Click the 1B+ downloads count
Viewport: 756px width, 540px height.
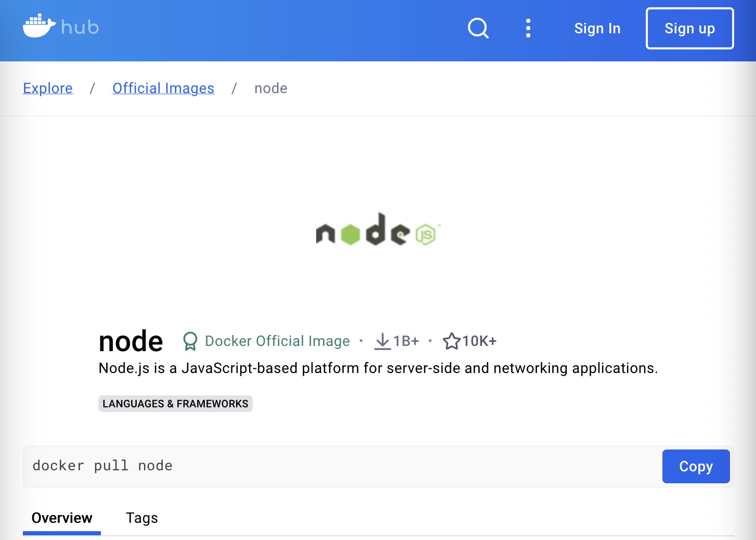coord(406,341)
